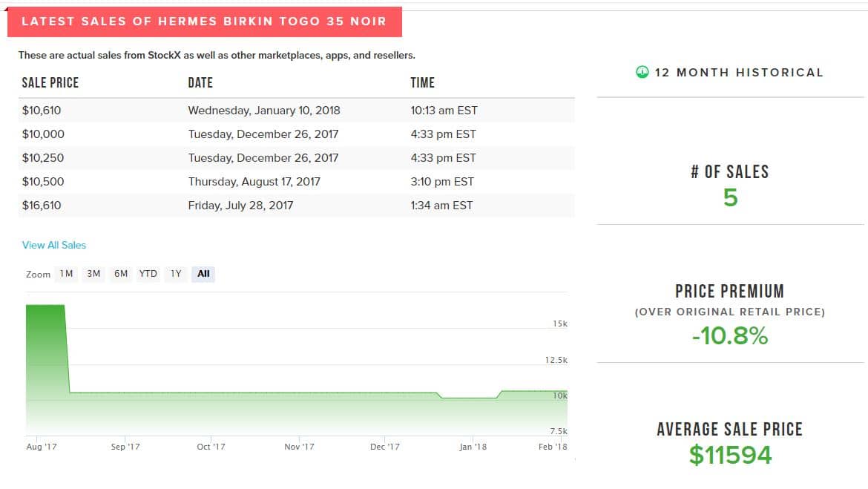Click the -10.8% price premium value

pyautogui.click(x=730, y=335)
